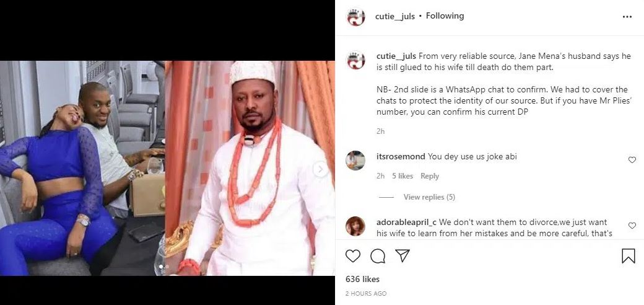Like adorableapril_c's comment

point(632,226)
